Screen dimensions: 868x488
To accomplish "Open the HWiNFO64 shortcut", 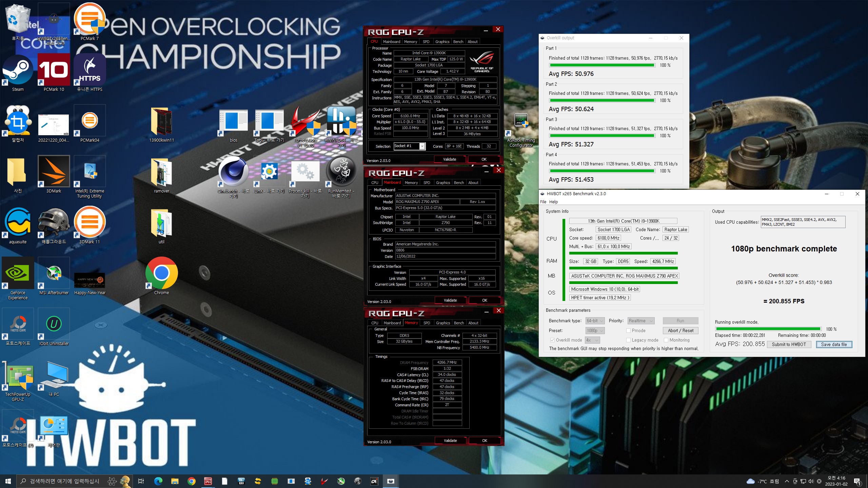I will tap(341, 126).
